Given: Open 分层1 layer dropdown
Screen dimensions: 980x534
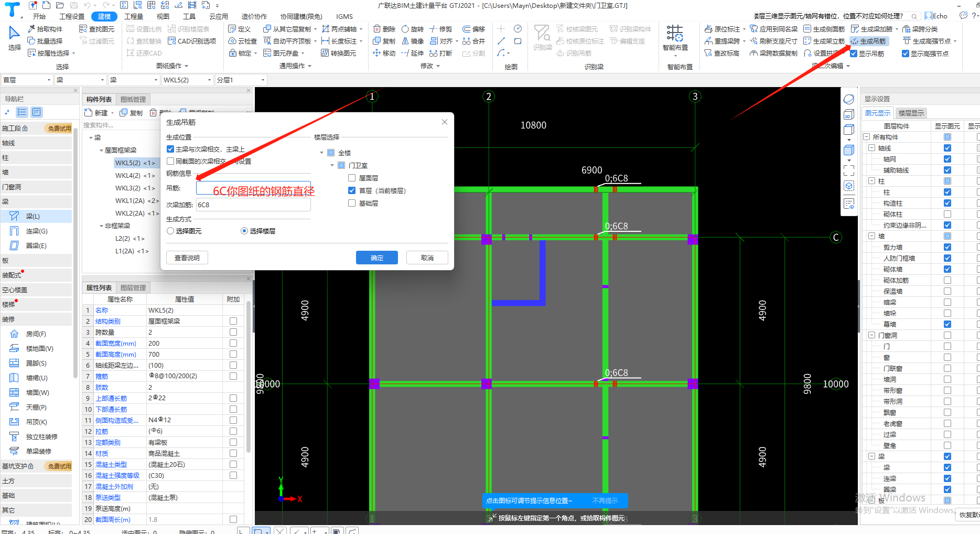Looking at the screenshot, I should point(241,80).
